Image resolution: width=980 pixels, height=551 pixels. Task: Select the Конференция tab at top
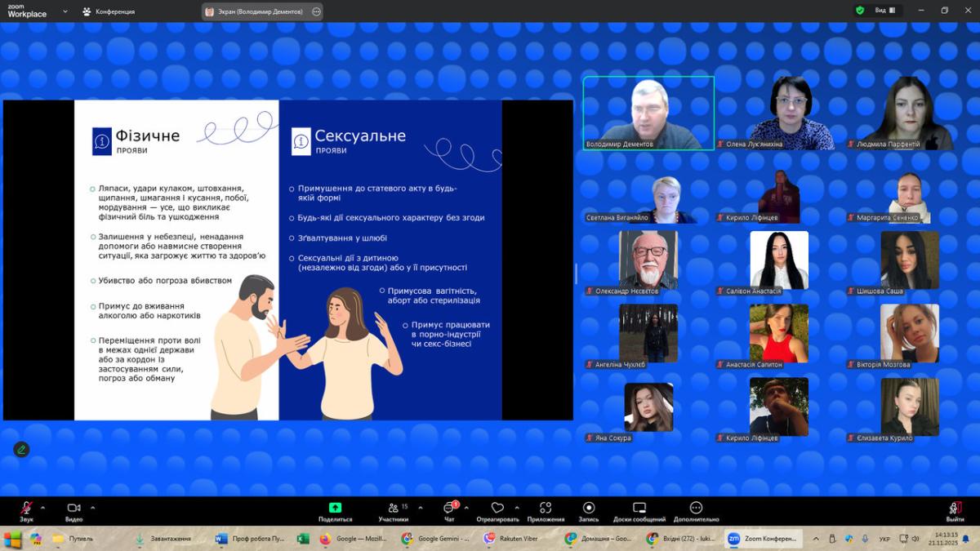coord(108,11)
